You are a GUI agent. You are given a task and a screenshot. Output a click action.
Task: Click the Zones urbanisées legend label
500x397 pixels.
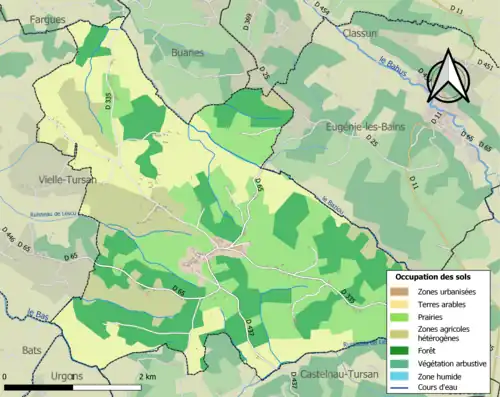[x=447, y=292]
